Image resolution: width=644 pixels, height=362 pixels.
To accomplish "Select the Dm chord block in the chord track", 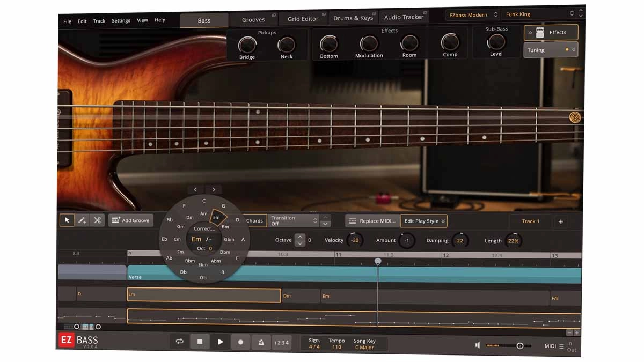I will [x=301, y=295].
